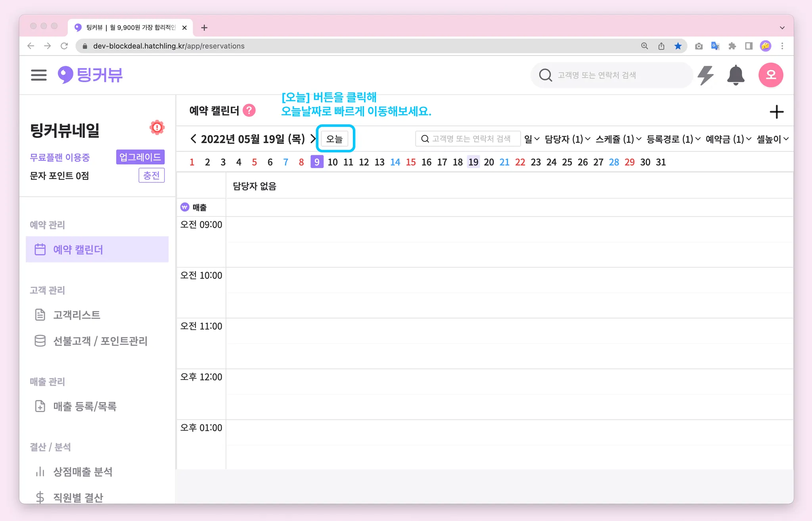Click the red alert gear icon
812x521 pixels.
pyautogui.click(x=157, y=128)
